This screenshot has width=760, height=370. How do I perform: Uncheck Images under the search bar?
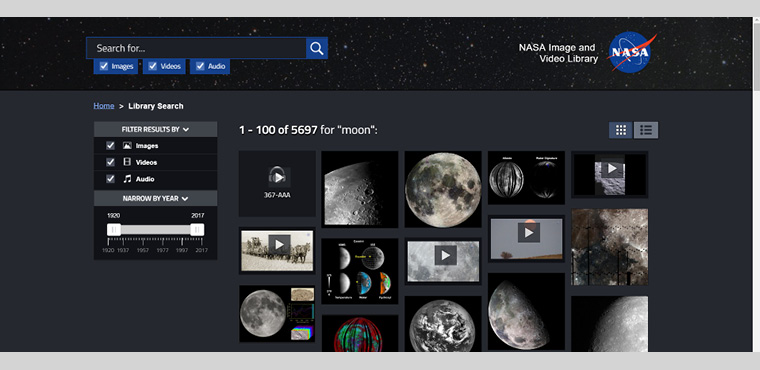pyautogui.click(x=104, y=66)
